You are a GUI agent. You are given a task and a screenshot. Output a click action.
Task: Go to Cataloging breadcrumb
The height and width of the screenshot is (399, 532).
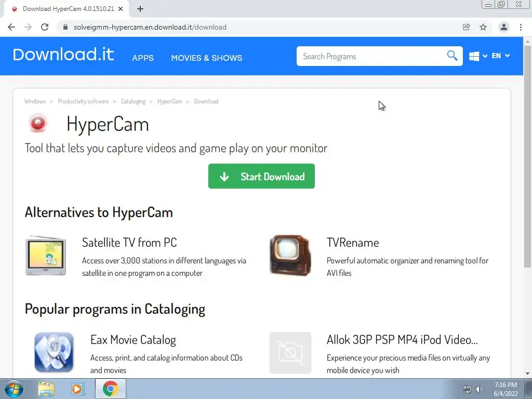click(133, 101)
